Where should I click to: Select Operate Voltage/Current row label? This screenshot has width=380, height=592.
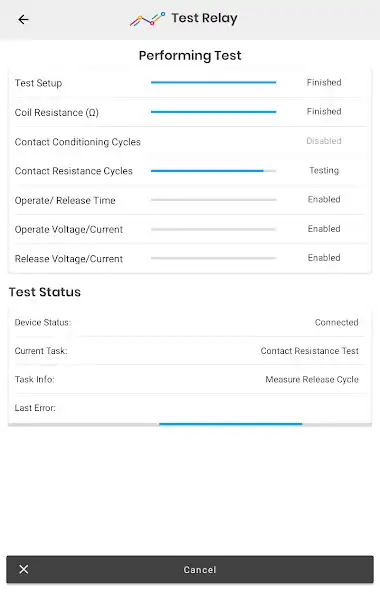[69, 230]
